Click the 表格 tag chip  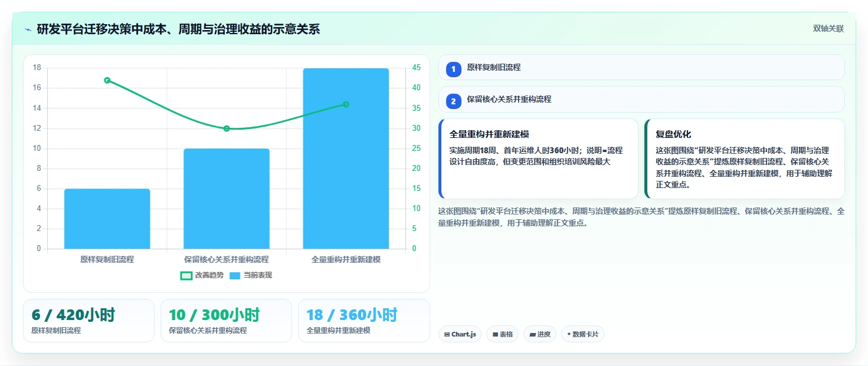coord(502,334)
